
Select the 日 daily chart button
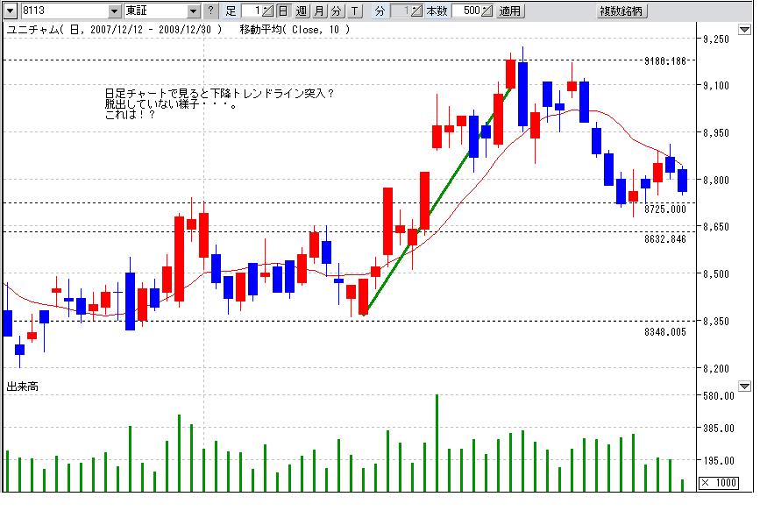283,11
